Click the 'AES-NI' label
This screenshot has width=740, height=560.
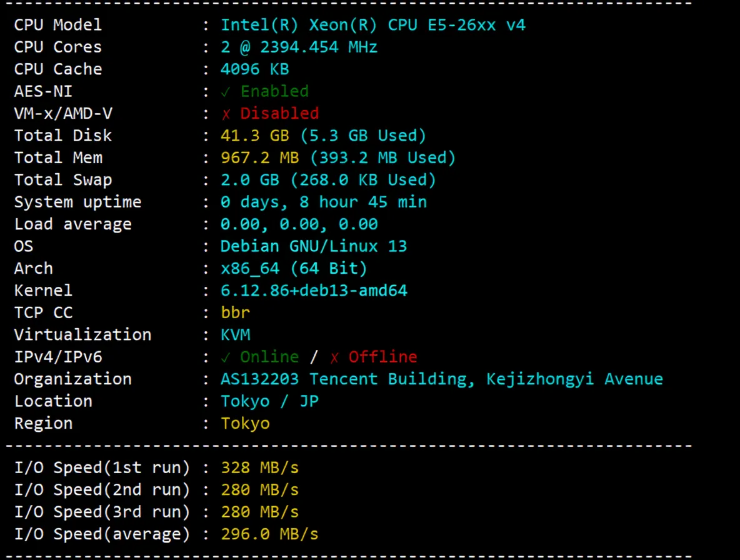(x=43, y=91)
